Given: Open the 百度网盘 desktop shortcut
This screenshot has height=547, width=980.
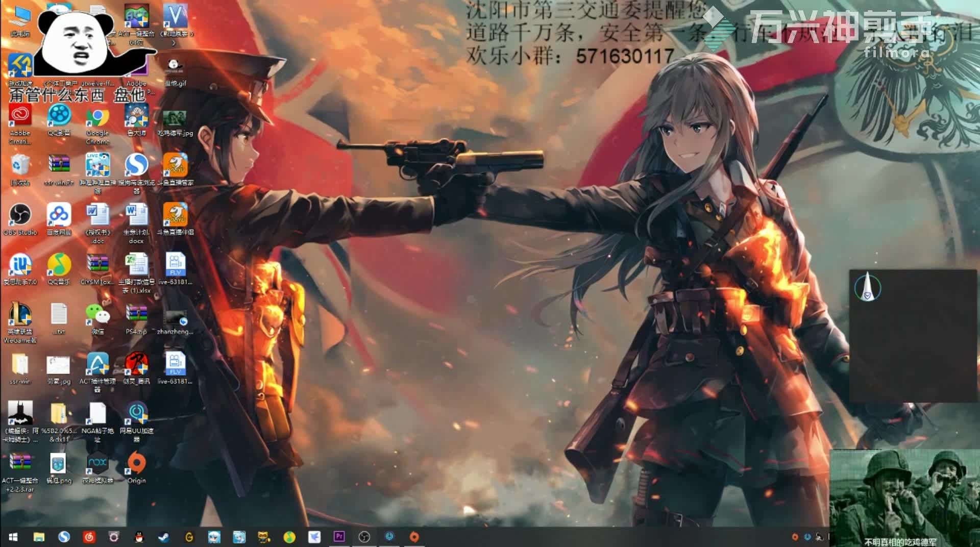Looking at the screenshot, I should pos(59,219).
